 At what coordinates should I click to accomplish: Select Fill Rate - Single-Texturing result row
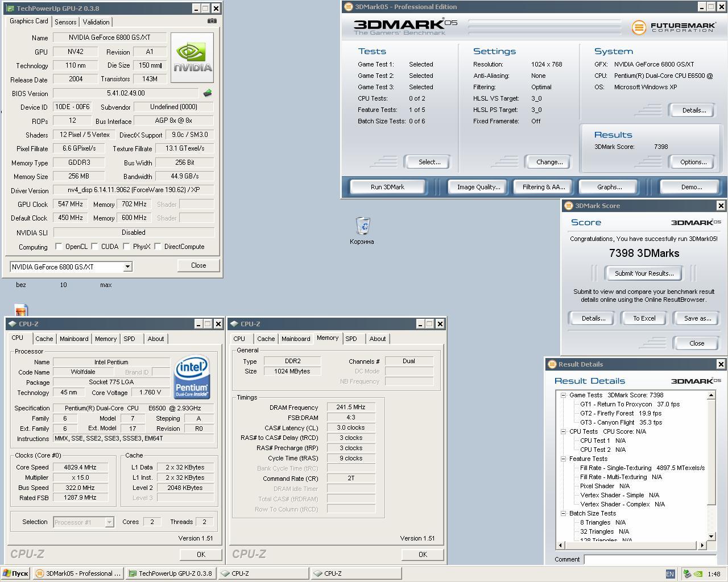[x=642, y=468]
